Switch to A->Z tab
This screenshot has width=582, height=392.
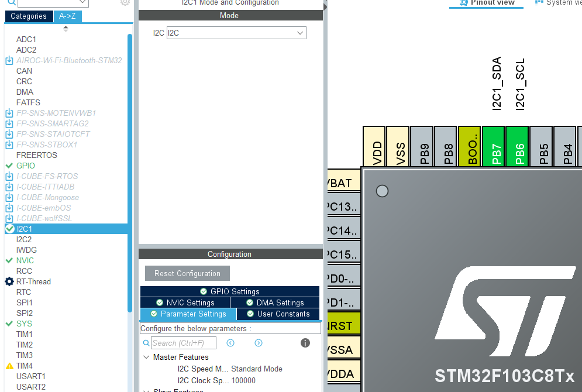coord(67,16)
